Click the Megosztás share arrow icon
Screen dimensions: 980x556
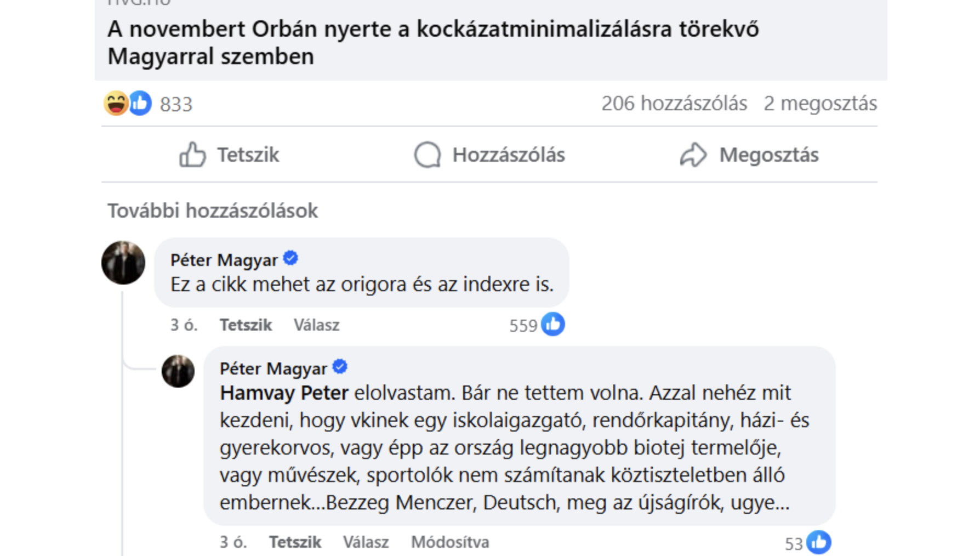693,155
